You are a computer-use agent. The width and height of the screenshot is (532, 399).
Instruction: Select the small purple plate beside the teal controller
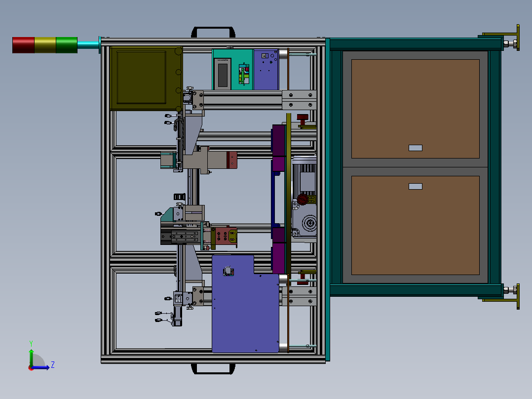[x=266, y=70]
